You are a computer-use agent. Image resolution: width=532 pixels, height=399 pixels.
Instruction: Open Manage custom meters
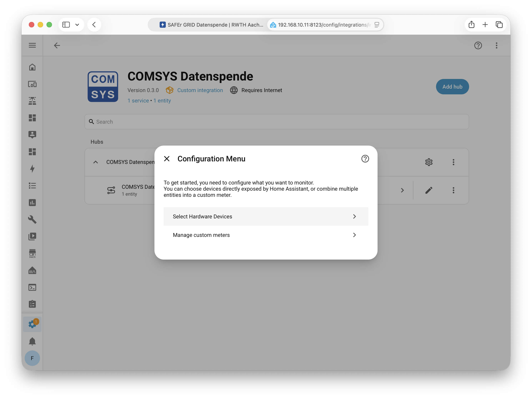(x=266, y=235)
